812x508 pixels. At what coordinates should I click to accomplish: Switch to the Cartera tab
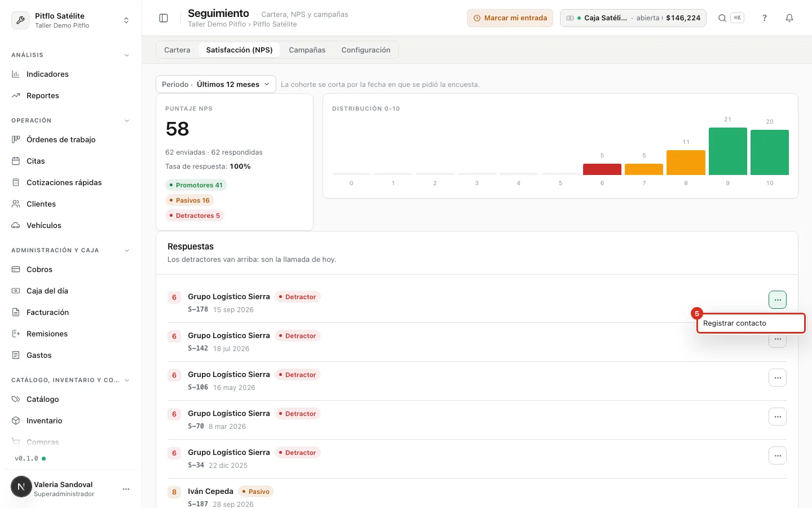pos(177,50)
